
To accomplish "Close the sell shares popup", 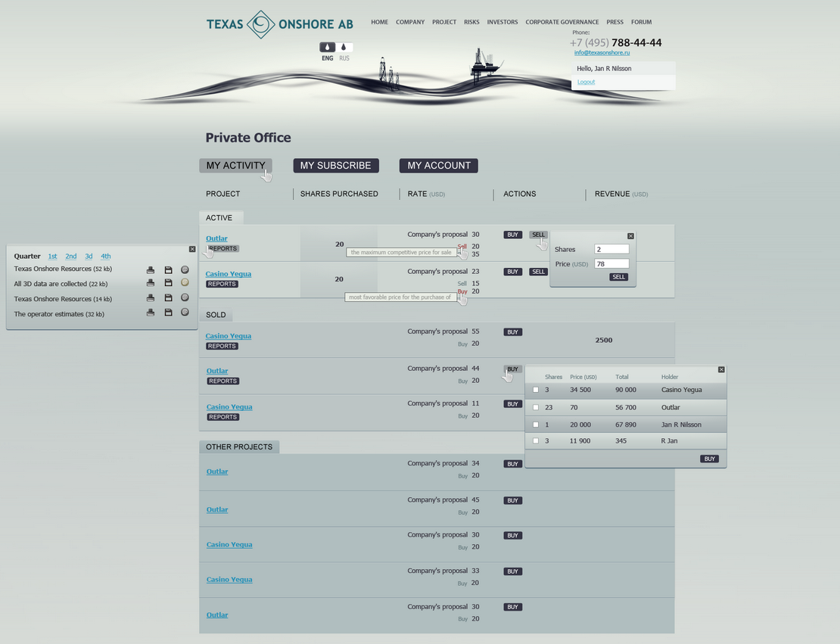I will [630, 236].
